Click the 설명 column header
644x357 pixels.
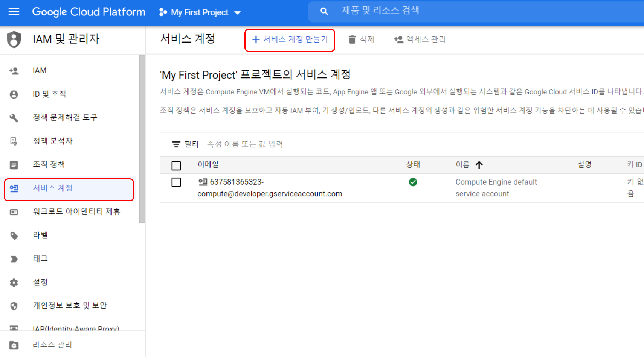[x=584, y=165]
